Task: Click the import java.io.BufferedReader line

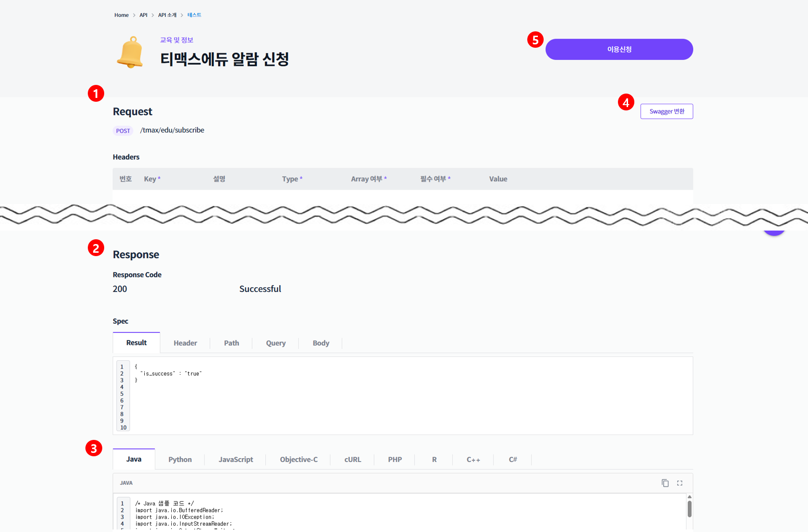Action: [179, 510]
